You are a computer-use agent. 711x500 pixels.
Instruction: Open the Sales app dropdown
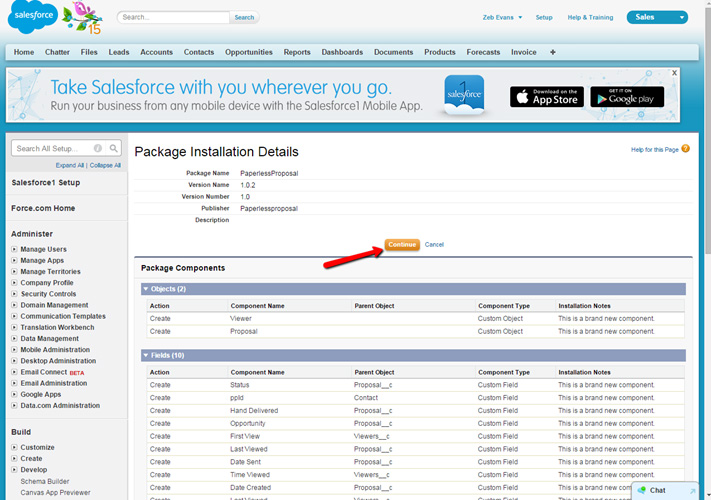657,17
